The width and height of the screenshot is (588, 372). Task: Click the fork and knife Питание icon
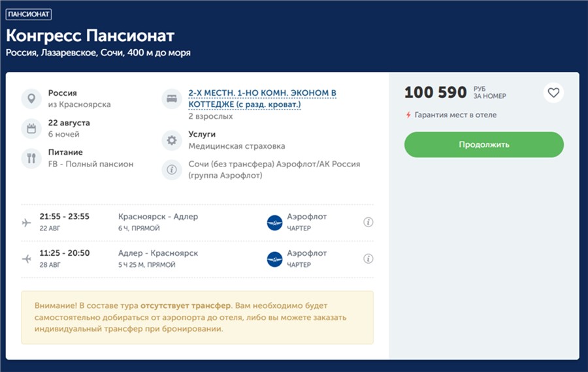coord(31,159)
